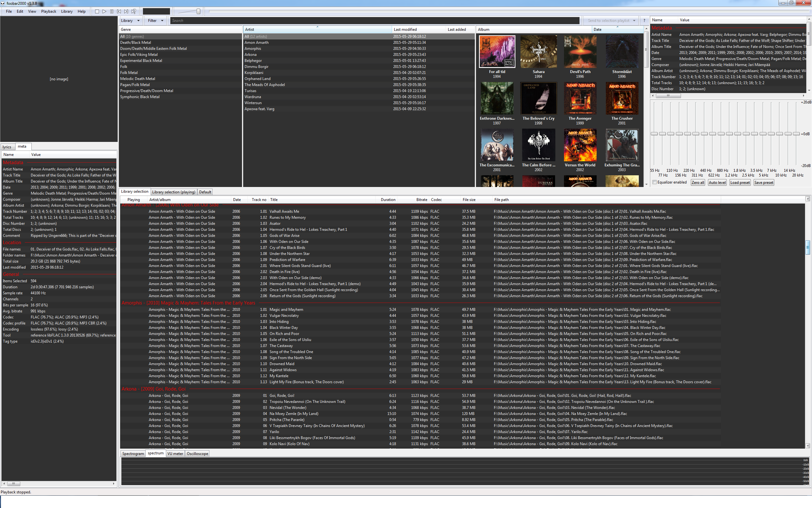Switch to Library selection (playing) playlist tab
Image resolution: width=812 pixels, height=508 pixels.
click(174, 192)
